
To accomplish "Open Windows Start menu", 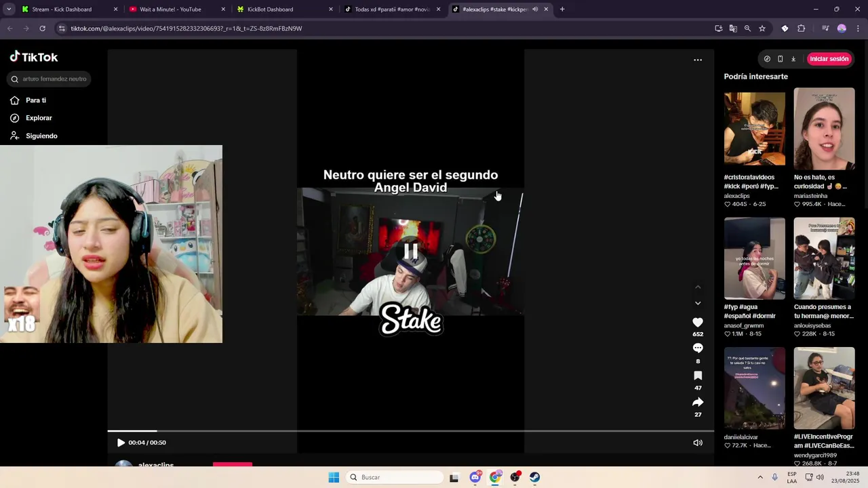I will tap(334, 477).
